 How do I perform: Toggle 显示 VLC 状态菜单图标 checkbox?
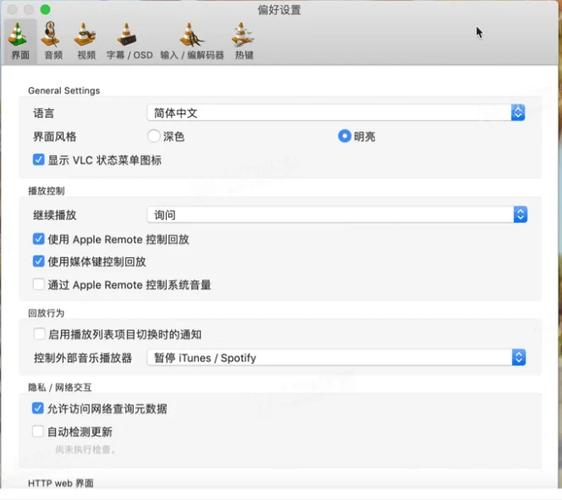[38, 159]
